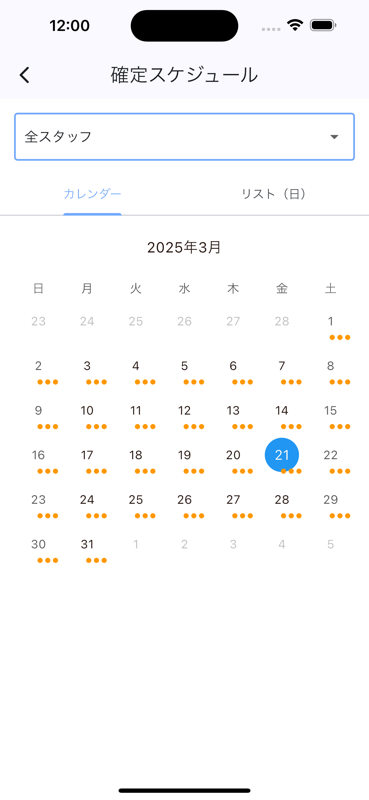The height and width of the screenshot is (800, 369).
Task: Select grayed-out February 23 date
Action: pos(38,321)
